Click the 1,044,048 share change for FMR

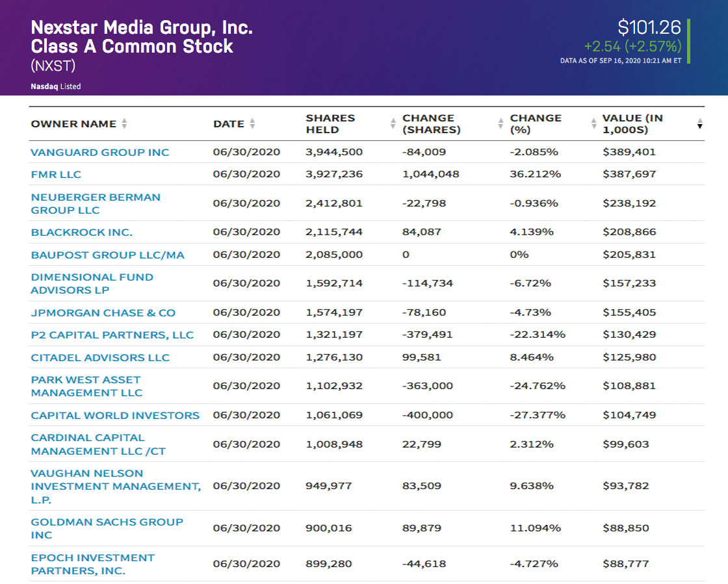(431, 174)
